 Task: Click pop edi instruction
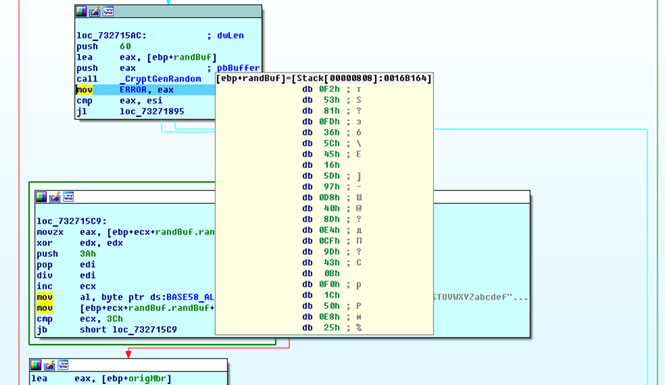tap(66, 265)
